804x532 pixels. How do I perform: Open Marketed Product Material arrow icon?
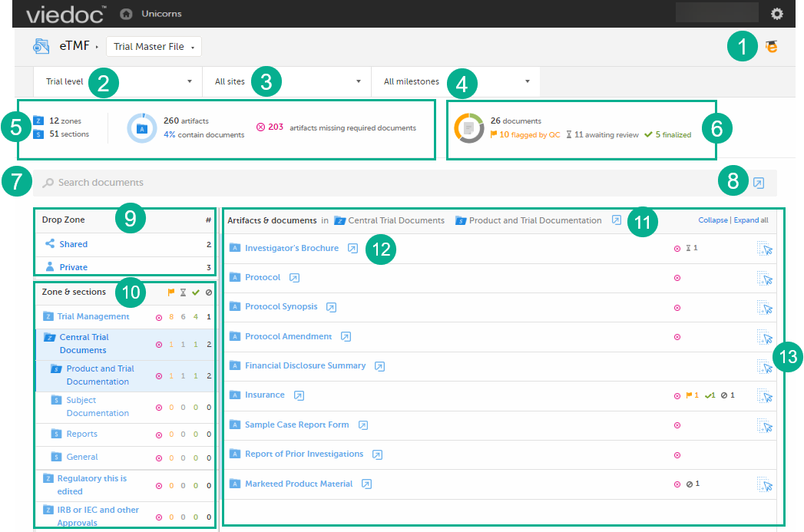coord(367,484)
